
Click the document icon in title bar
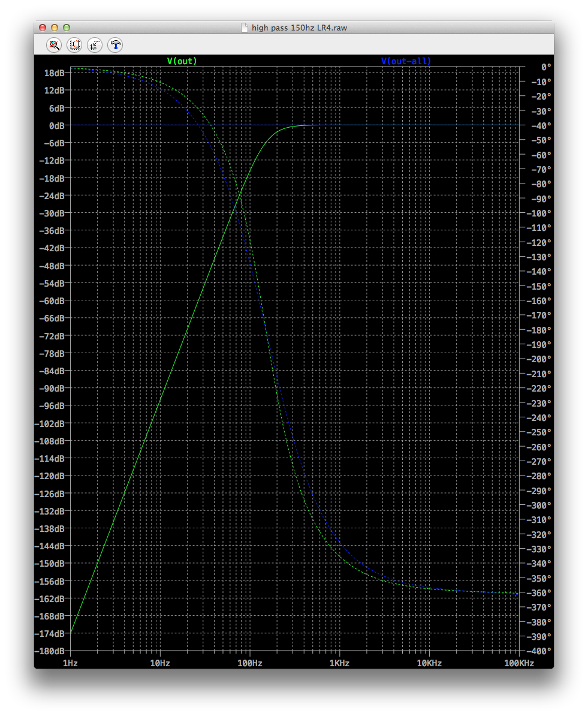click(245, 28)
